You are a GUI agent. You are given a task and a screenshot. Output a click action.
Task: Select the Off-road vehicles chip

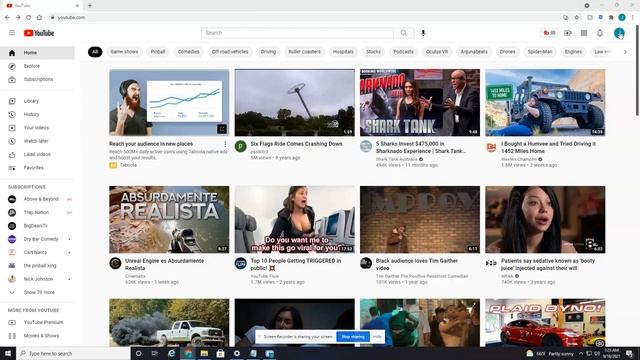(x=230, y=52)
